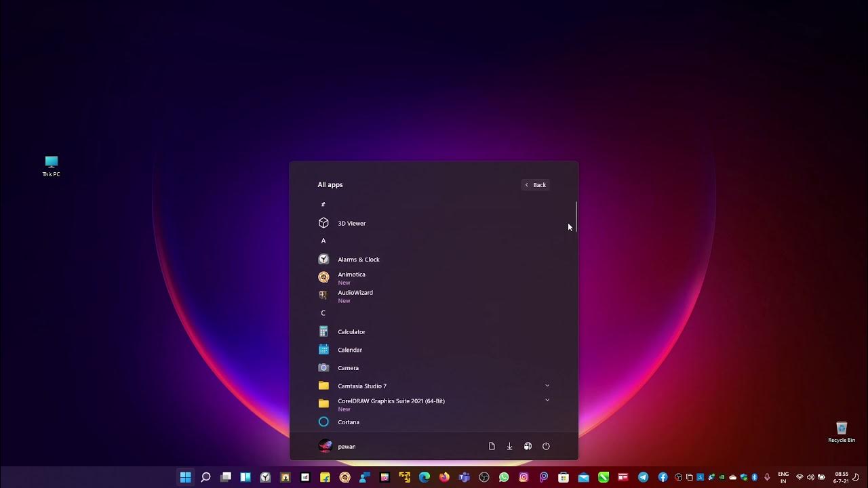Image resolution: width=868 pixels, height=488 pixels.
Task: Open WhatsApp from the taskbar
Action: [x=504, y=477]
